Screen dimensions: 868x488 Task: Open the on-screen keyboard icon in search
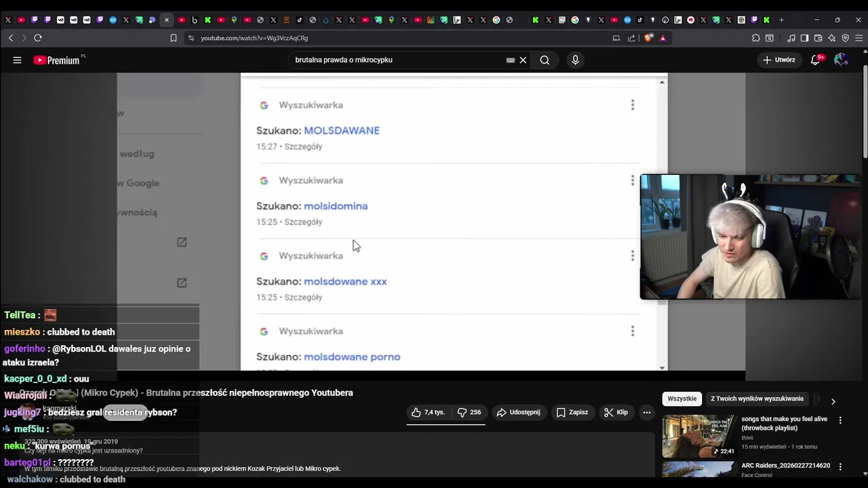click(511, 60)
